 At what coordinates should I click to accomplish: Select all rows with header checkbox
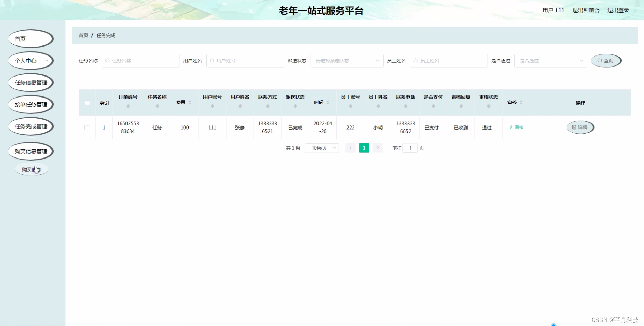coord(88,103)
